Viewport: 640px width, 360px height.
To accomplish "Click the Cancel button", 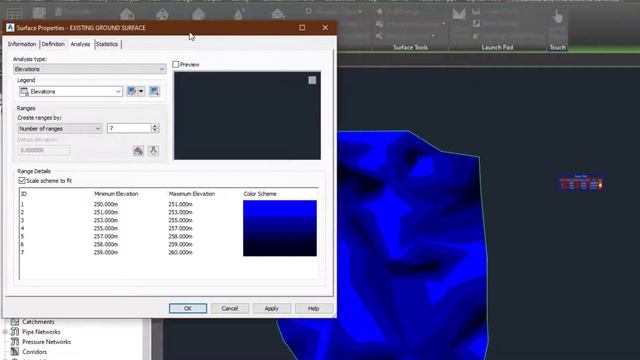I will tap(230, 309).
